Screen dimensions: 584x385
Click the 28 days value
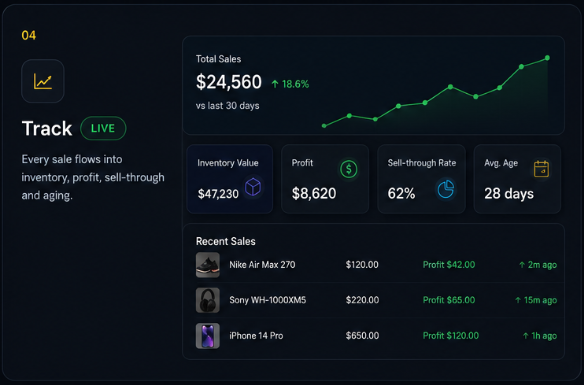tap(509, 194)
